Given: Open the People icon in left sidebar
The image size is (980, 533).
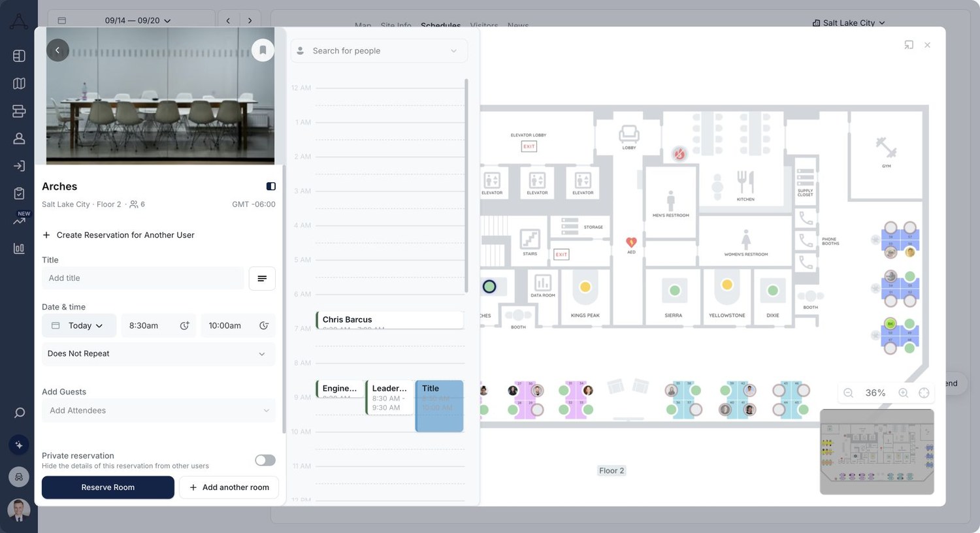Looking at the screenshot, I should pos(19,138).
